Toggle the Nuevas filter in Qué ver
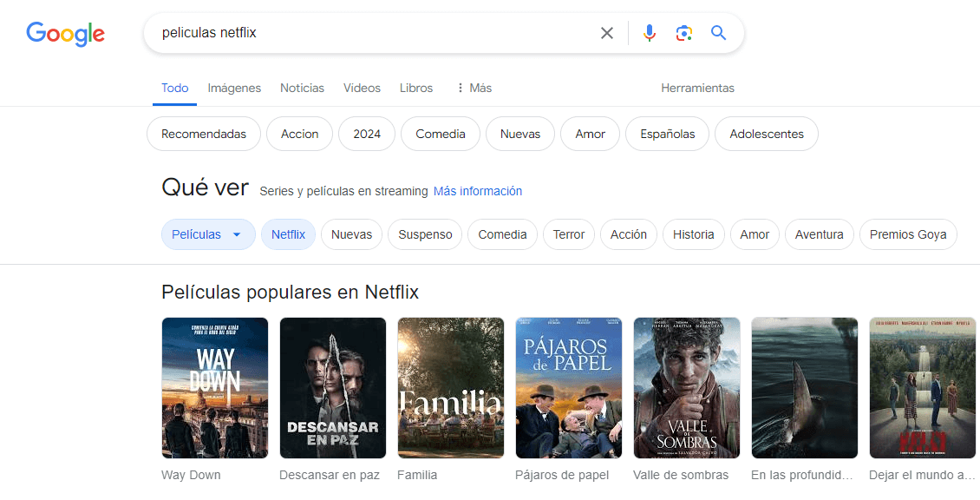This screenshot has height=500, width=980. click(x=351, y=234)
